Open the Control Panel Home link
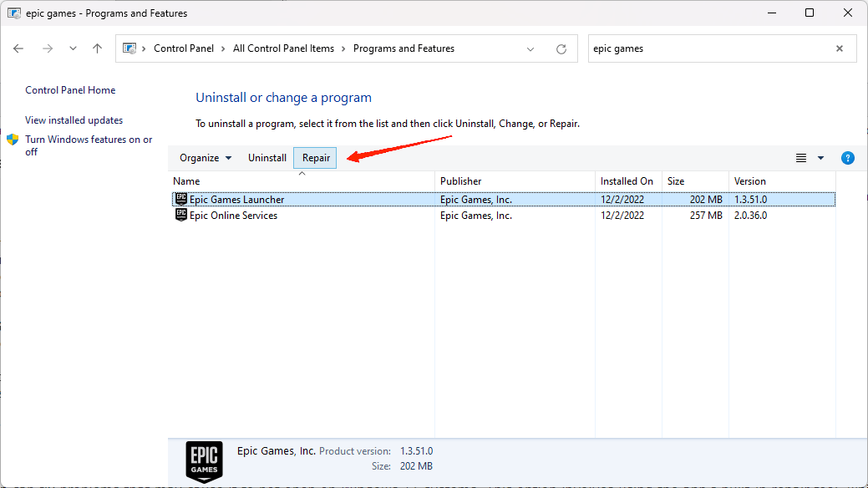Image resolution: width=868 pixels, height=488 pixels. 70,90
